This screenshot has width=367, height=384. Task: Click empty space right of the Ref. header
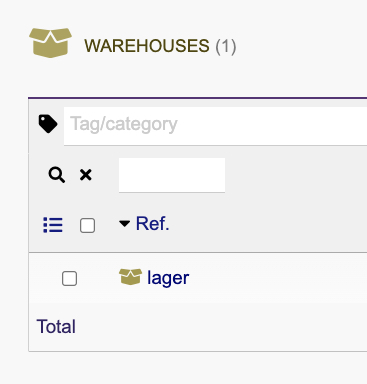267,224
